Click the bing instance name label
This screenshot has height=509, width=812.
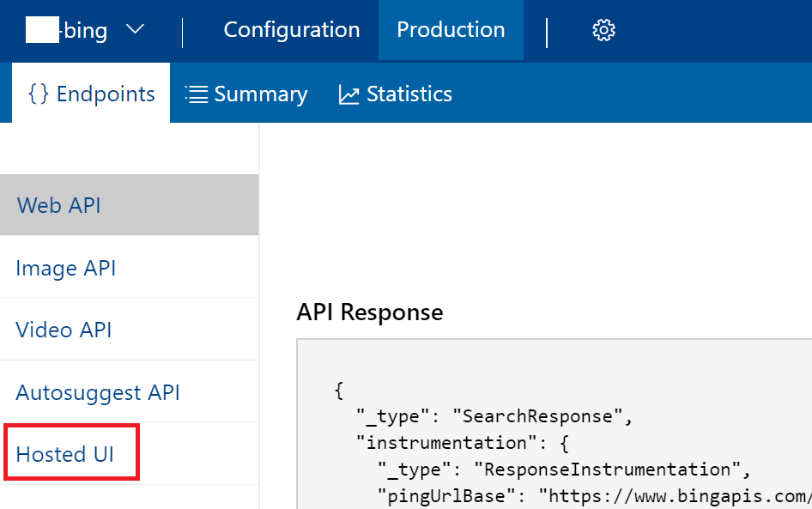click(86, 29)
